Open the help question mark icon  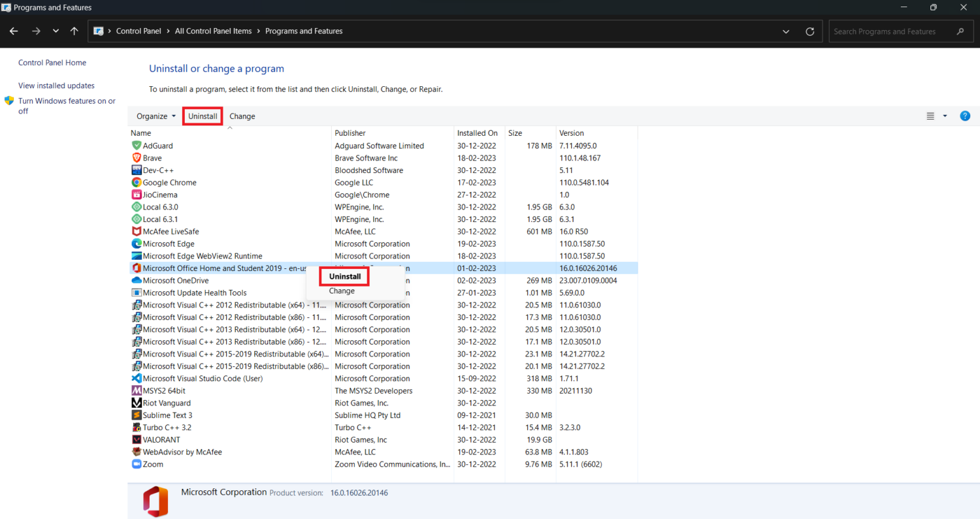pyautogui.click(x=965, y=116)
